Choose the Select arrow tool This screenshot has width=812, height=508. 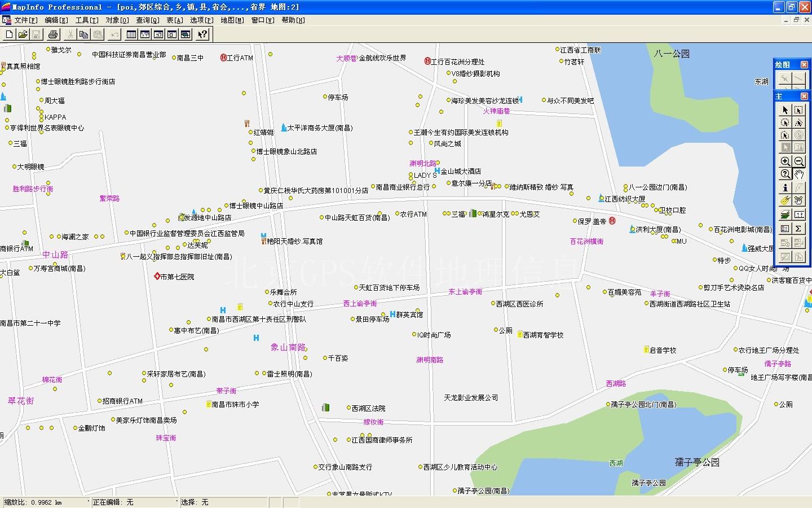785,110
